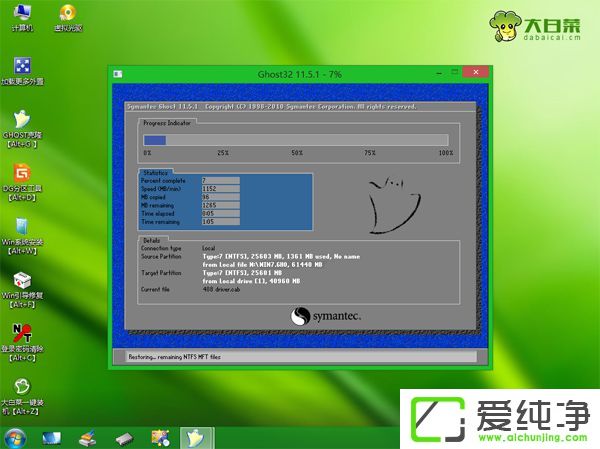Close the Ghost32 11.5.1 window
The image size is (600, 449).
click(x=476, y=74)
